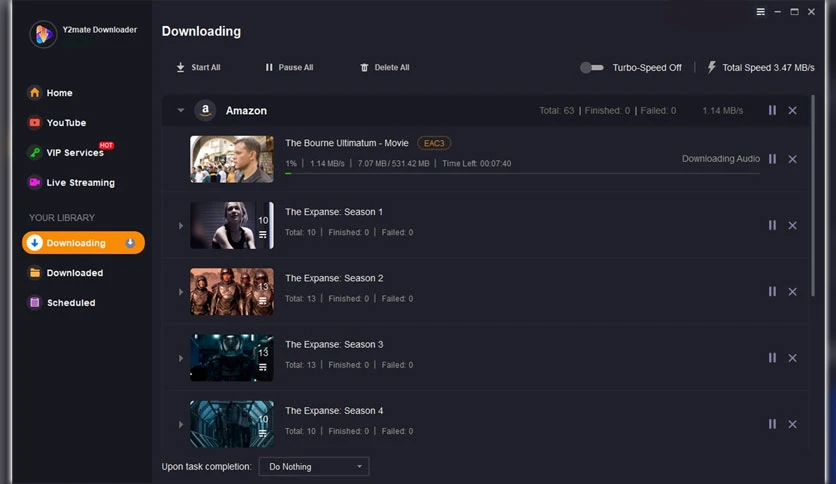The height and width of the screenshot is (484, 836).
Task: Pause The Bourne Ultimatum download
Action: (x=772, y=159)
